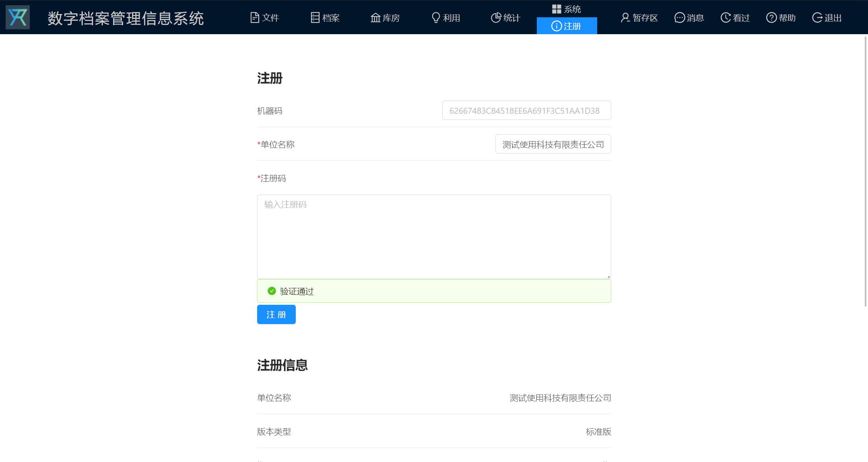The image size is (868, 462).
Task: Click the 消息 chat bubble icon
Action: pos(680,18)
